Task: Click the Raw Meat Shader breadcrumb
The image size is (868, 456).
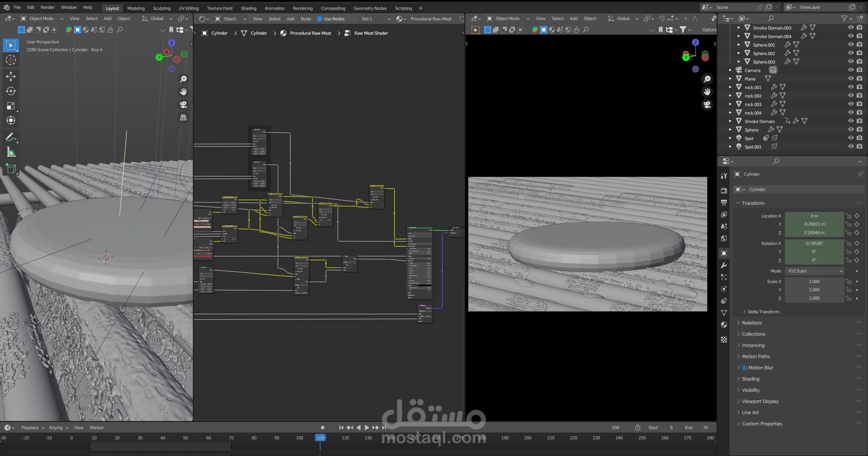Action: coord(371,33)
